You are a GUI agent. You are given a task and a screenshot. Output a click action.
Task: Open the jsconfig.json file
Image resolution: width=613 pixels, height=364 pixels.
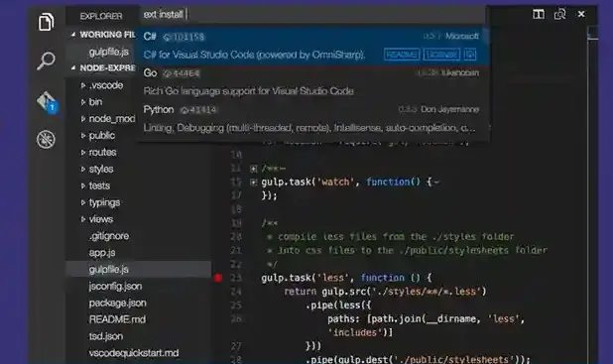115,287
